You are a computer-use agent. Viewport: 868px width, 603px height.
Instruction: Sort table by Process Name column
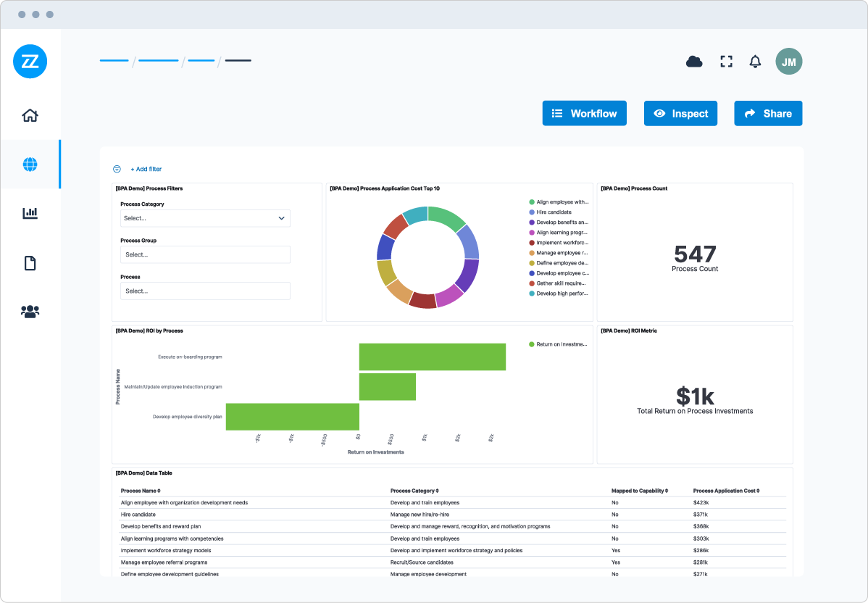tap(141, 491)
